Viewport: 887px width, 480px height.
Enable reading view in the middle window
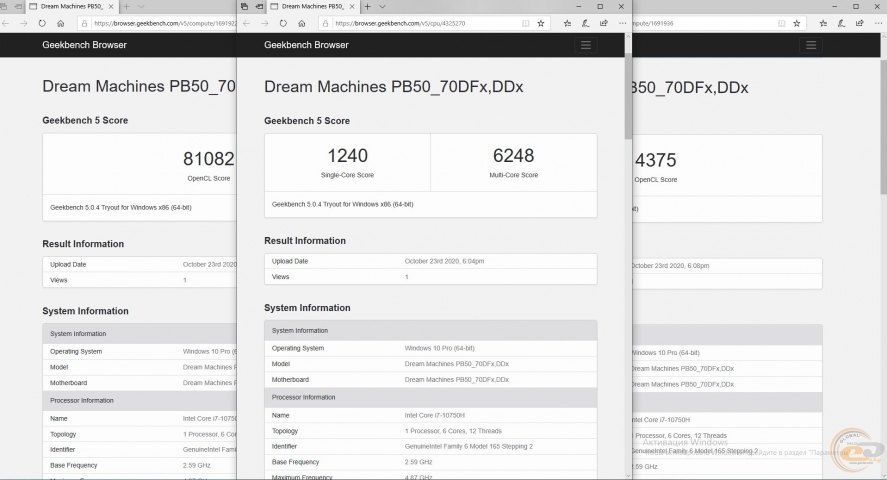(x=526, y=23)
